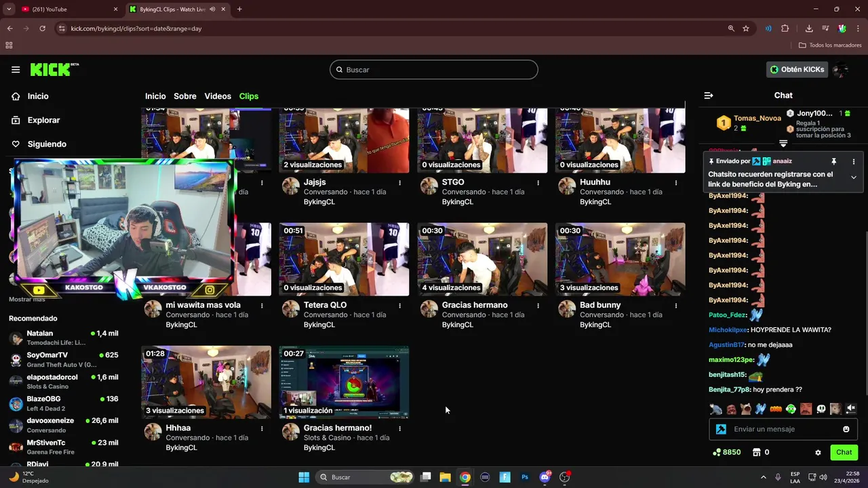Open Windows Start menu
868x488 pixels.
point(304,477)
